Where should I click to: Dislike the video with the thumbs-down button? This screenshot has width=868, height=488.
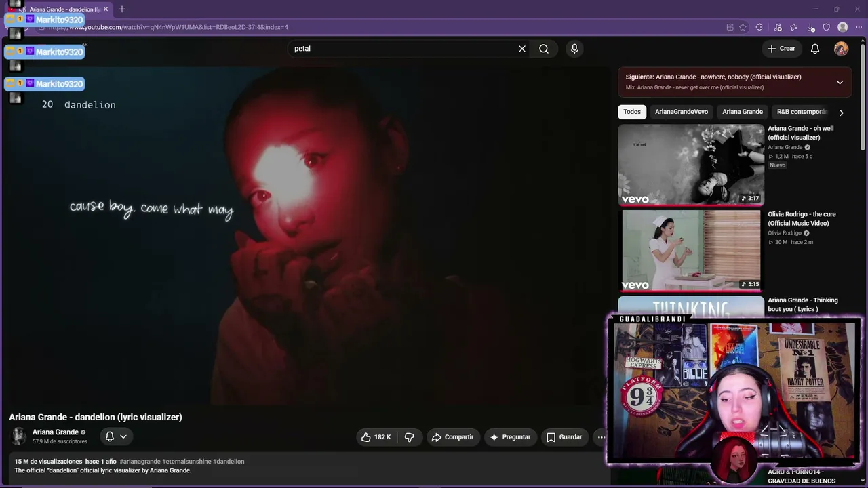[409, 437]
